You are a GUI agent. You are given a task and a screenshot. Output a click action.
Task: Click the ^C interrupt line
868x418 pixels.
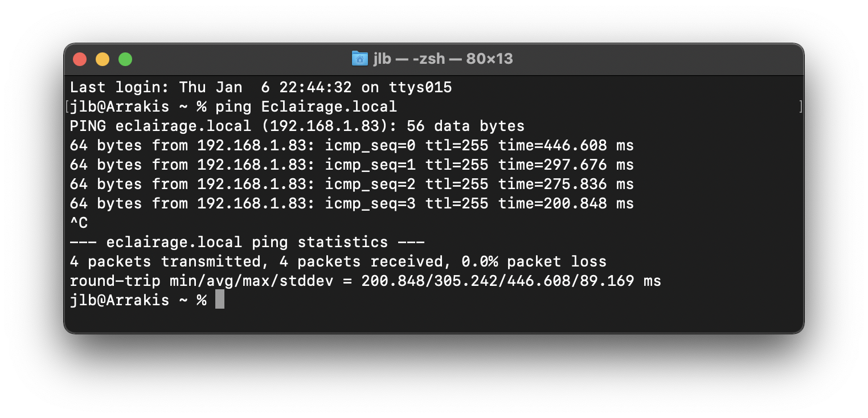click(x=79, y=223)
